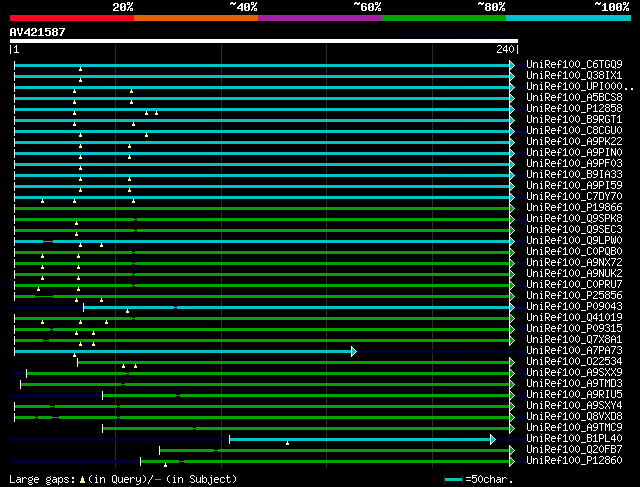
Task: Select the UniRef100_A9SXX9 label
Action: pos(574,373)
